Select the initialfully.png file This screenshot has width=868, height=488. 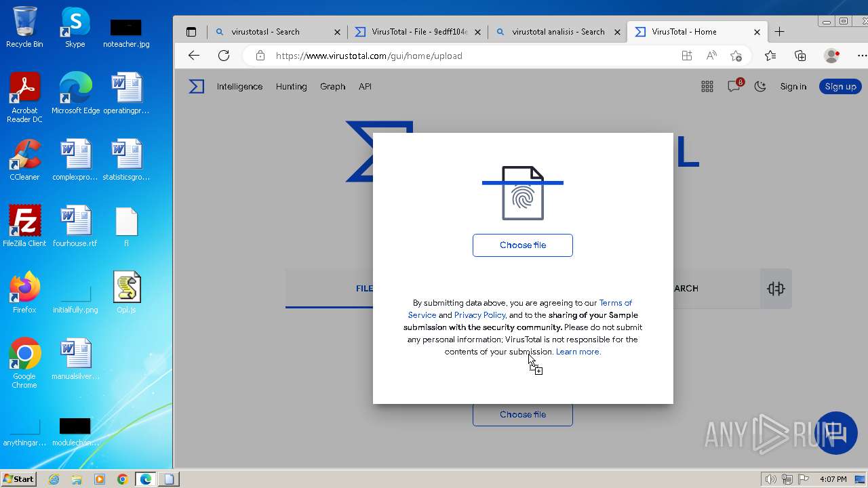coord(75,297)
